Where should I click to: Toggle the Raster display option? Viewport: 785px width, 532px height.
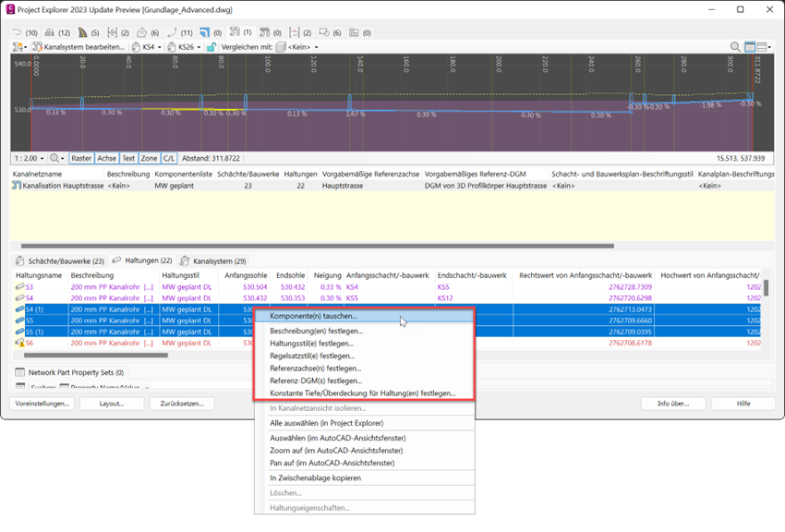click(81, 158)
